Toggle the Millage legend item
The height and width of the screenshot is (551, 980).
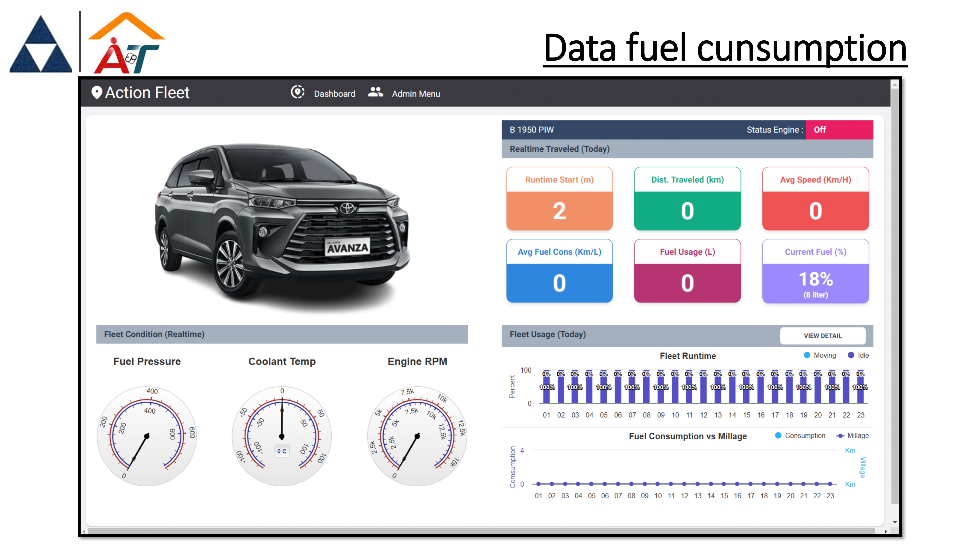pos(853,435)
